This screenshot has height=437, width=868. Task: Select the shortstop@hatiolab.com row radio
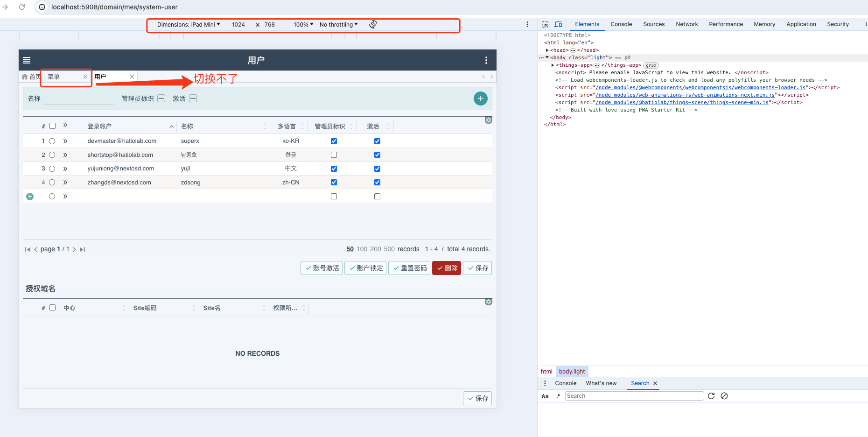point(52,155)
